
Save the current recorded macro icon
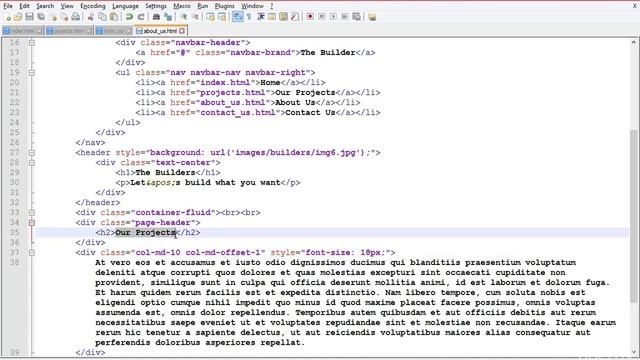(x=356, y=17)
